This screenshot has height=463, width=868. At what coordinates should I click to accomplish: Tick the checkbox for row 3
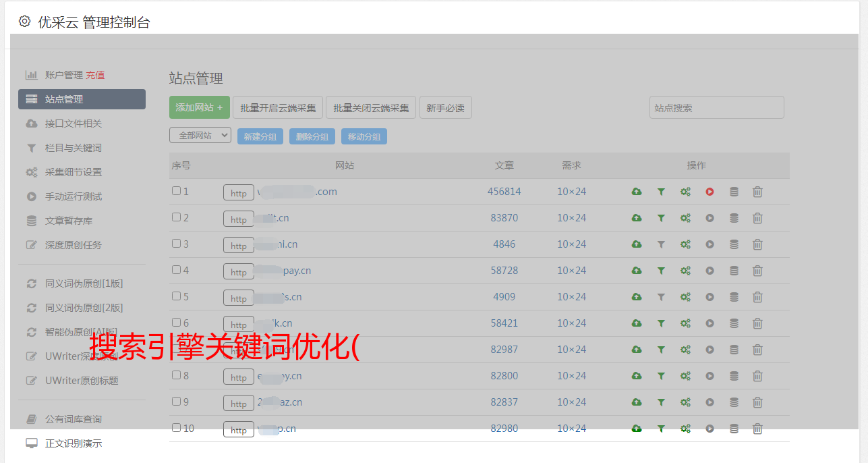[176, 244]
